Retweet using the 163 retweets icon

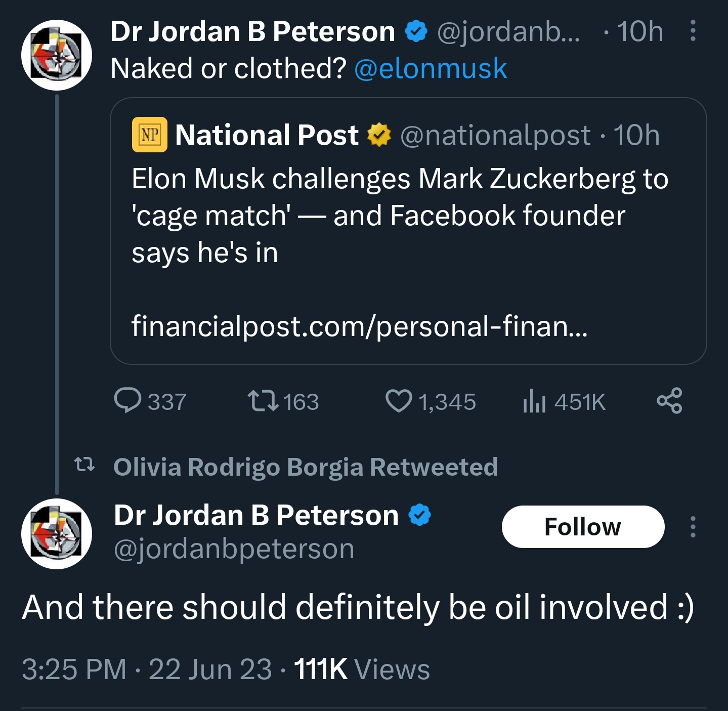click(x=263, y=401)
